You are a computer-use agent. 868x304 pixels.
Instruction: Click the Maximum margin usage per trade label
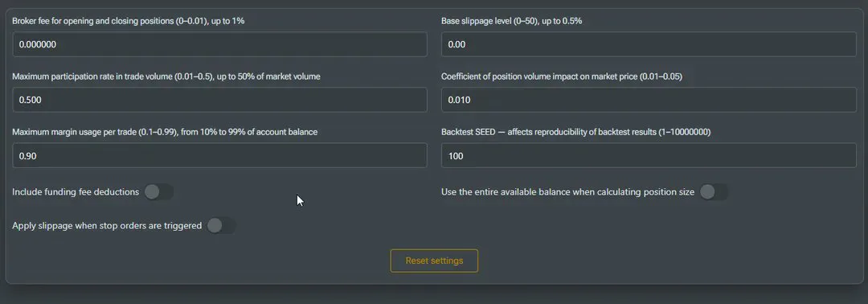(165, 133)
